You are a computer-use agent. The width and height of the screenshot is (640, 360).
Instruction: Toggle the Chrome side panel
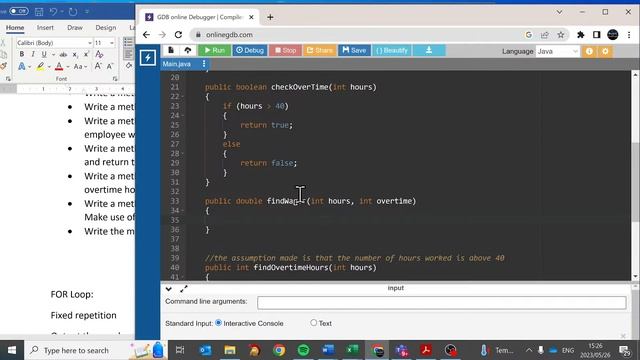[596, 35]
